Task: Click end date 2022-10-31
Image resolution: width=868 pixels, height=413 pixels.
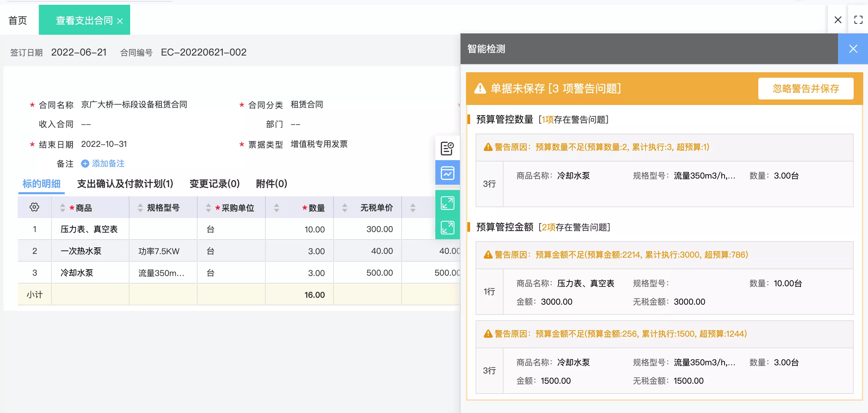Action: pos(104,144)
